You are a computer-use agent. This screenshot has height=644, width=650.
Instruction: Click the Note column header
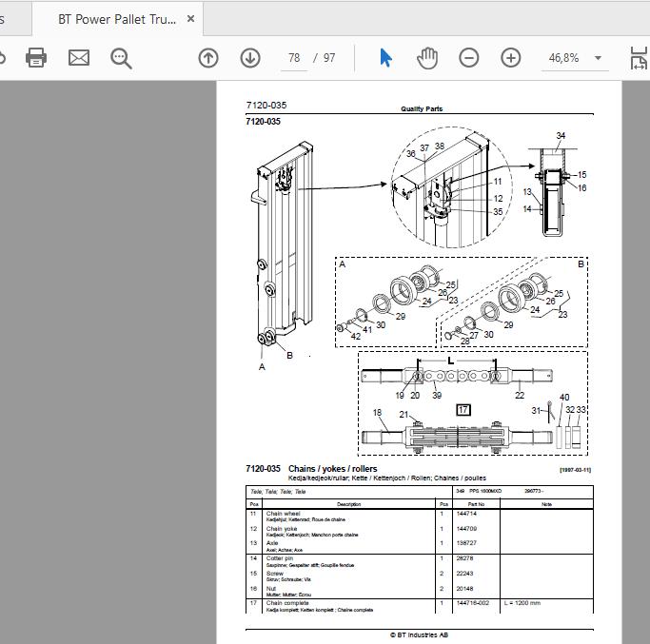coord(546,504)
